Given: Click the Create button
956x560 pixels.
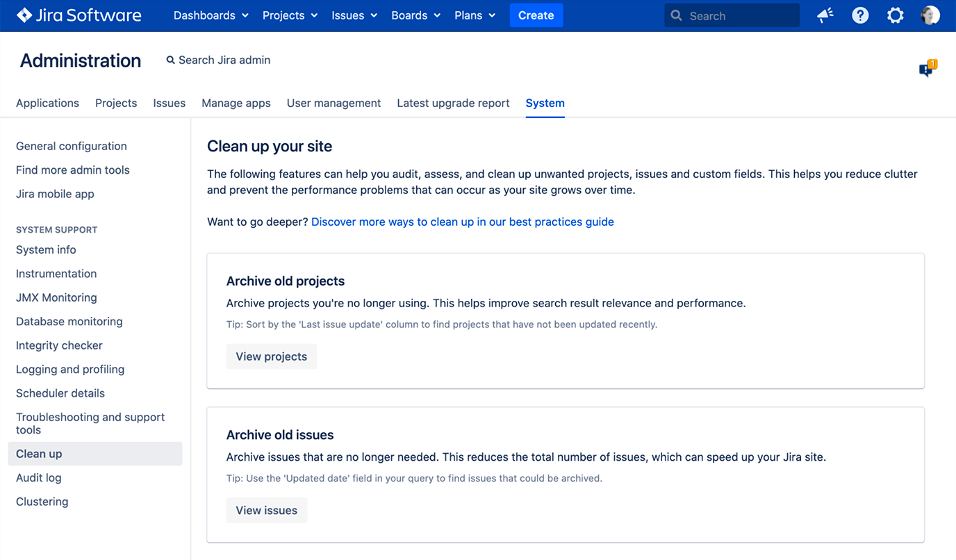Looking at the screenshot, I should tap(536, 15).
